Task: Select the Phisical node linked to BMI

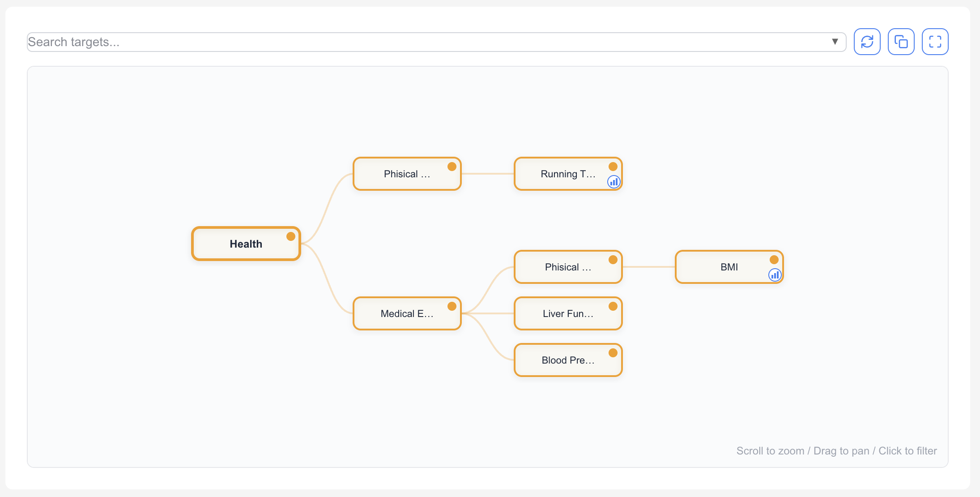Action: [x=567, y=267]
